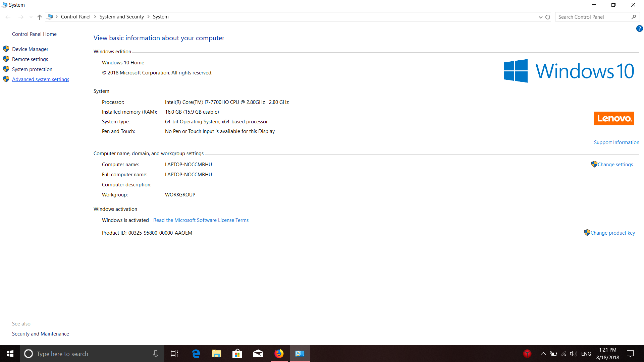Screen dimensions: 644x362
Task: Click the search magnifier icon
Action: 634,17
